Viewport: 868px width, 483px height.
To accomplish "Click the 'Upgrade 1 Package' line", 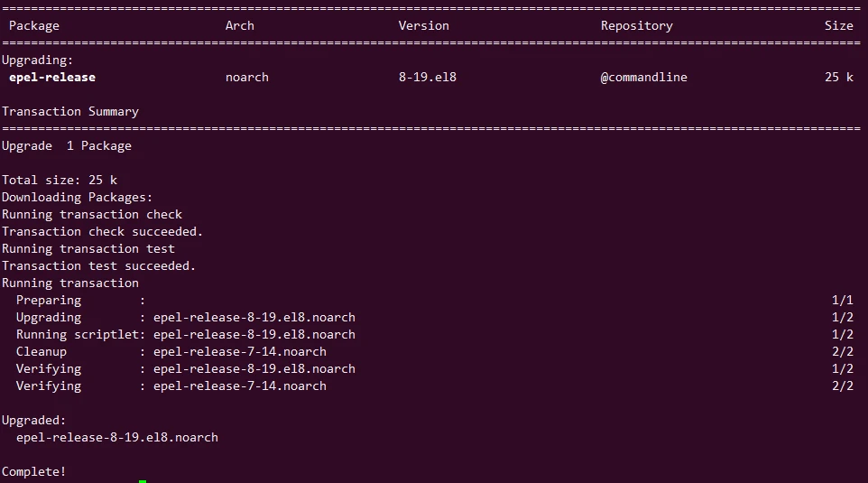I will [67, 146].
